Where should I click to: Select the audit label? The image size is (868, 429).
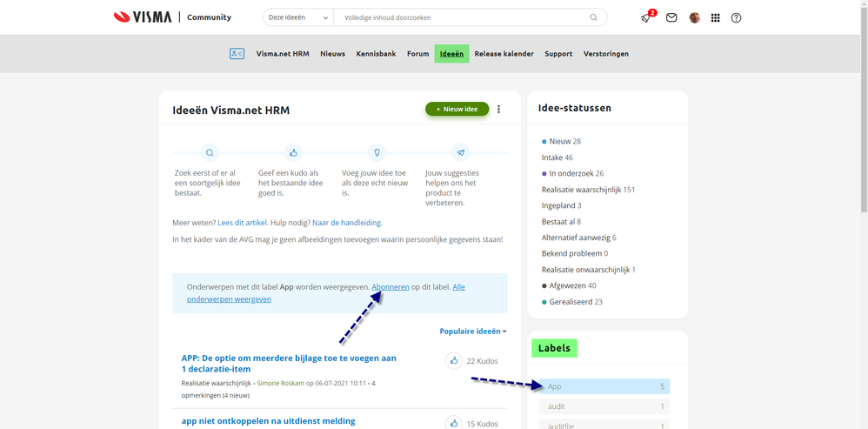pyautogui.click(x=604, y=406)
